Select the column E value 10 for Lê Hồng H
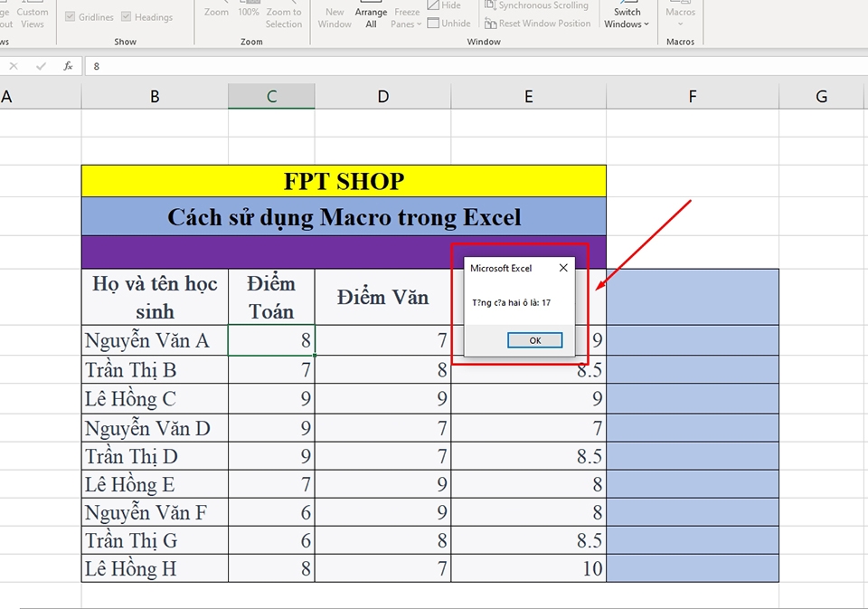868x609 pixels. (x=529, y=568)
